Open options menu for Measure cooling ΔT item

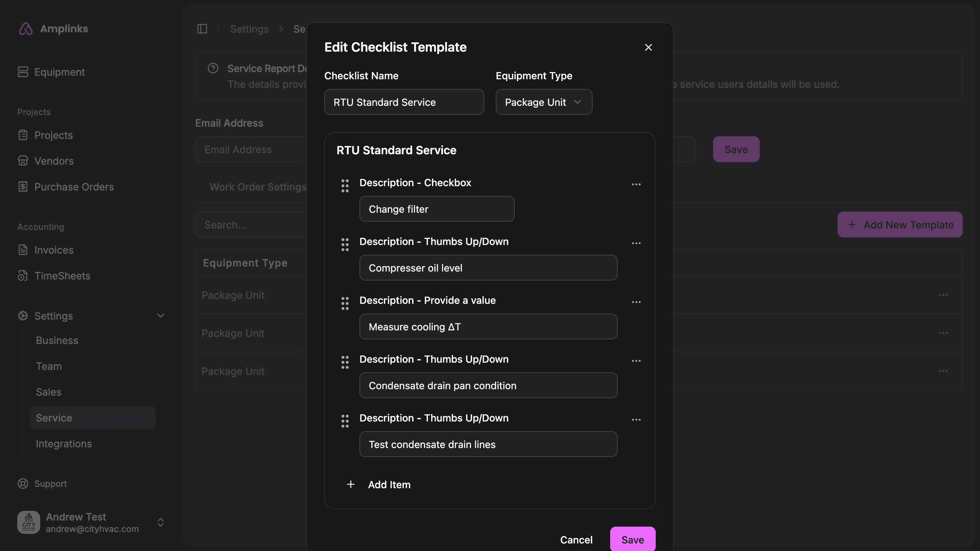pos(636,302)
